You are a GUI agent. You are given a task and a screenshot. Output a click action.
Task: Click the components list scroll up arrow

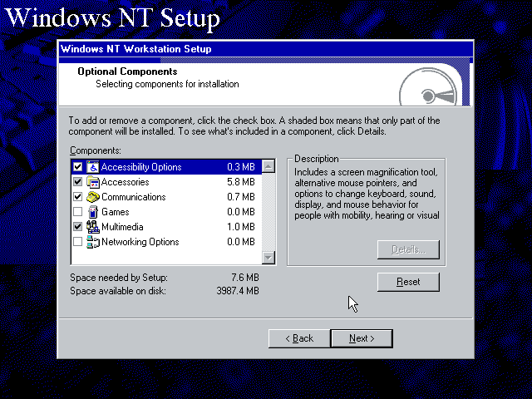coord(268,166)
